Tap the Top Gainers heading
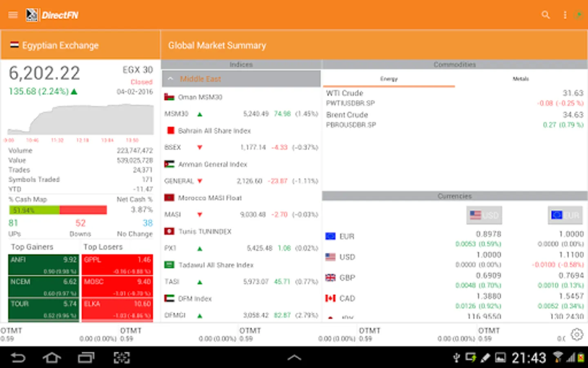The image size is (588, 368). 32,247
